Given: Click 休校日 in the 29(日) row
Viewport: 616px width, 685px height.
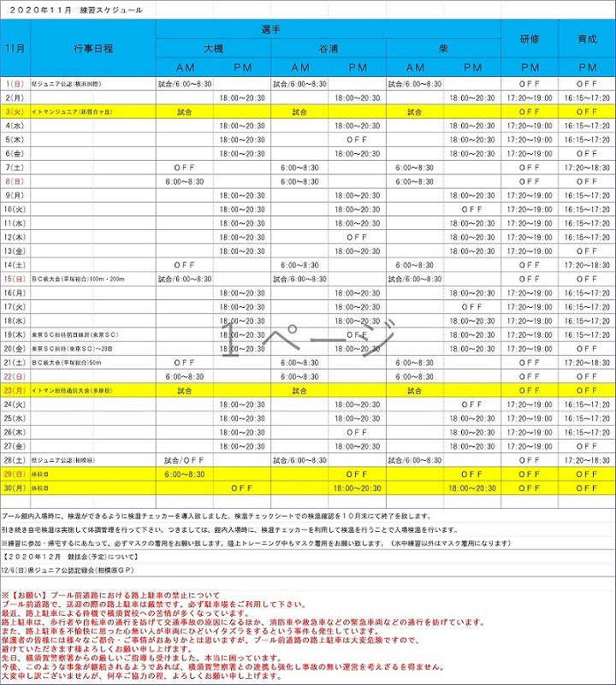Looking at the screenshot, I should pos(40,475).
